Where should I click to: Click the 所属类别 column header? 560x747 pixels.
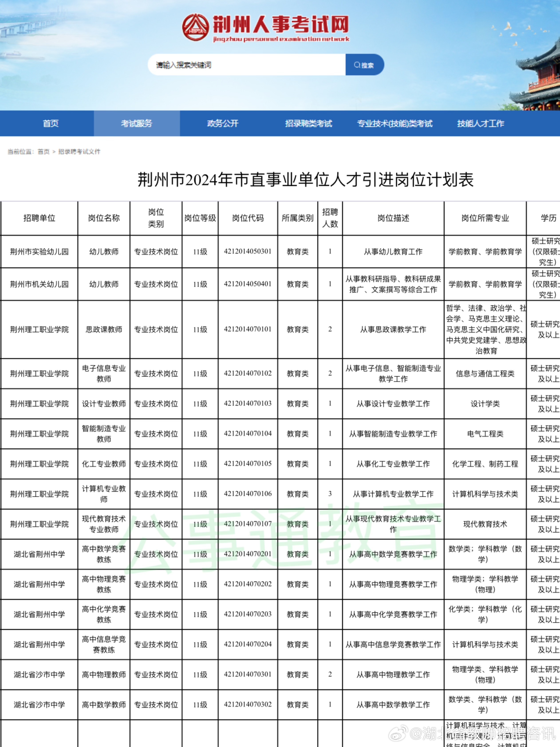[298, 218]
